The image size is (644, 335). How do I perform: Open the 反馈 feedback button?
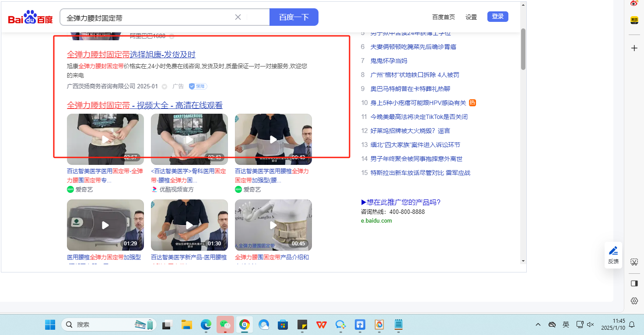coord(613,255)
